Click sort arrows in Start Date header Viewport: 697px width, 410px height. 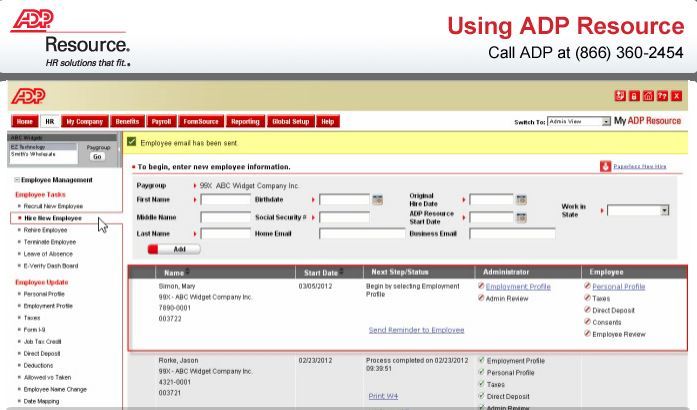[341, 271]
